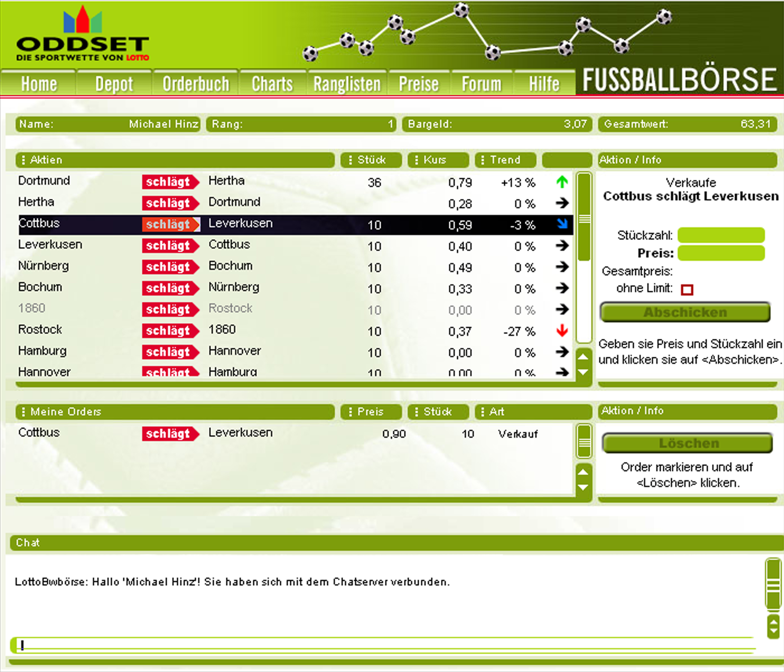784x672 pixels.
Task: Select the Dortmund schlägt Hertha row
Action: pyautogui.click(x=295, y=182)
